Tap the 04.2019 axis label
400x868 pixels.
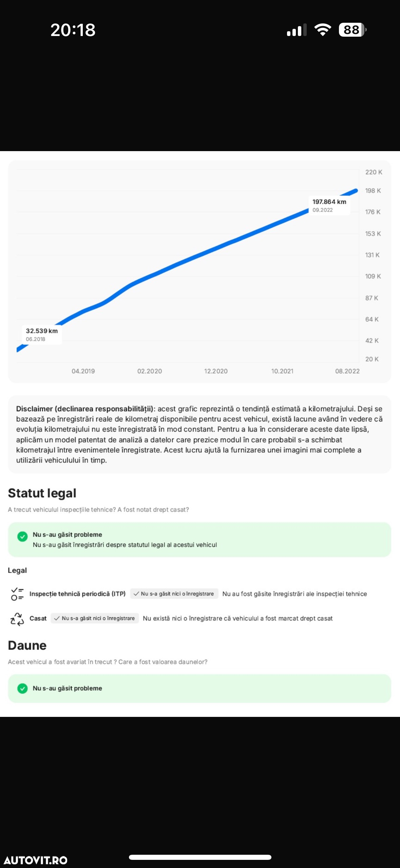tap(83, 371)
